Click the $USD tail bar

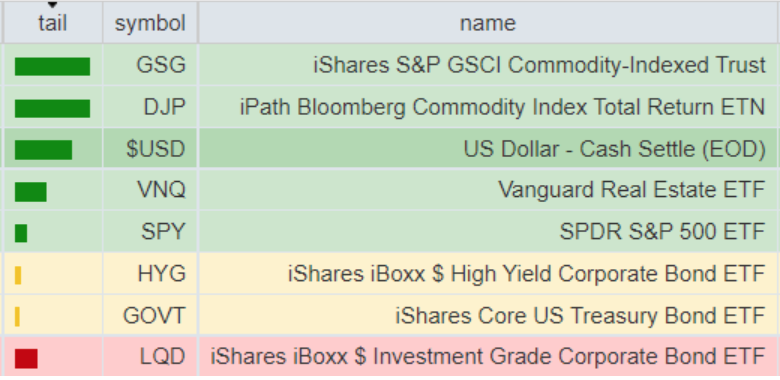(x=43, y=150)
